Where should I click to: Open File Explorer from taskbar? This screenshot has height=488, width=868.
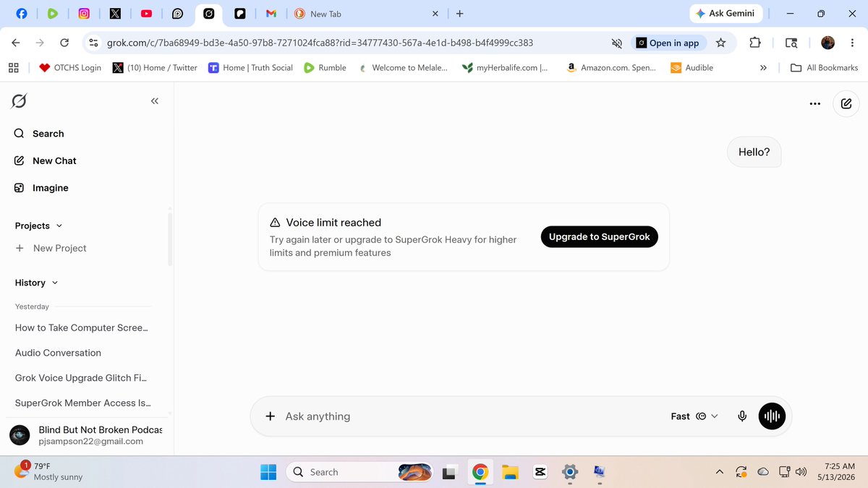click(510, 472)
